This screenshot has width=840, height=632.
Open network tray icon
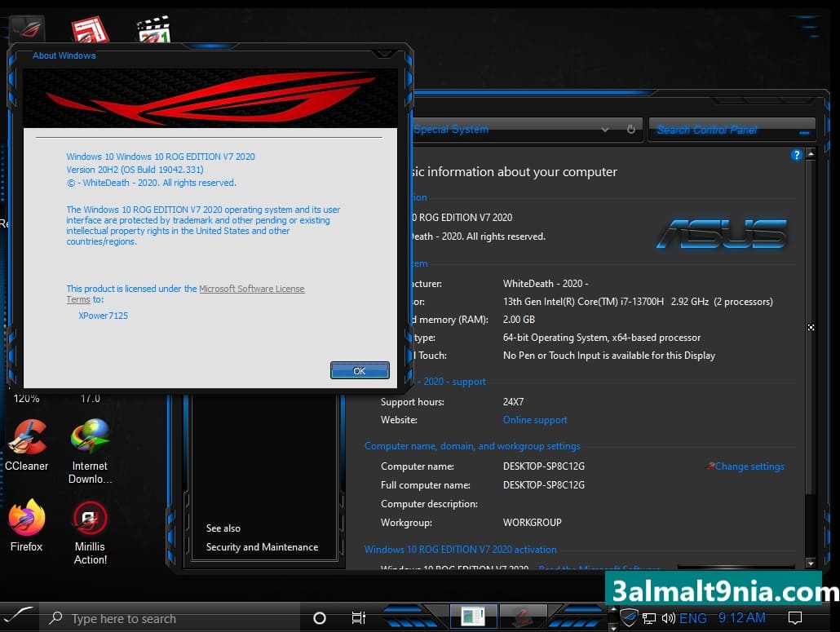click(x=648, y=619)
